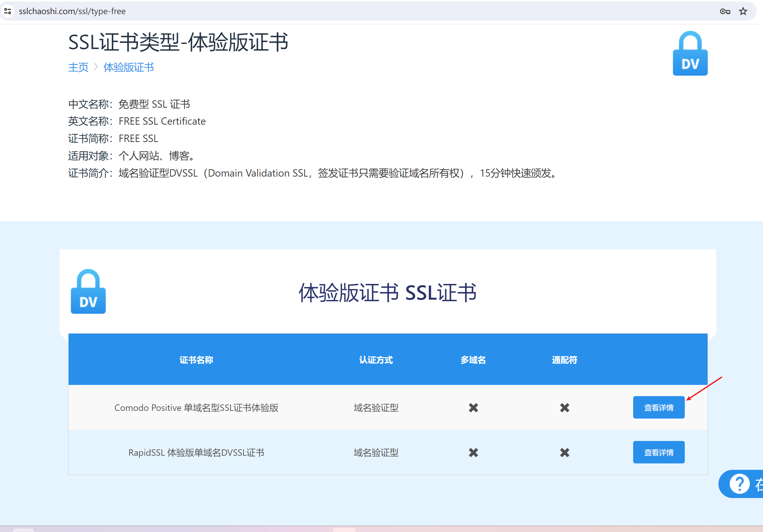Viewport: 763px width, 532px height.
Task: Click the 认证方式 column header
Action: pyautogui.click(x=376, y=360)
